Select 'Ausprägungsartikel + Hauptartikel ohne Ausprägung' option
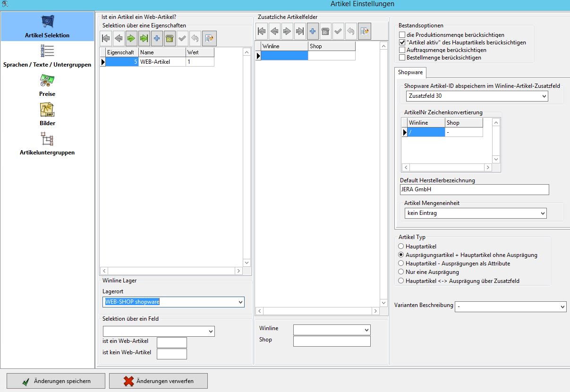 tap(401, 255)
